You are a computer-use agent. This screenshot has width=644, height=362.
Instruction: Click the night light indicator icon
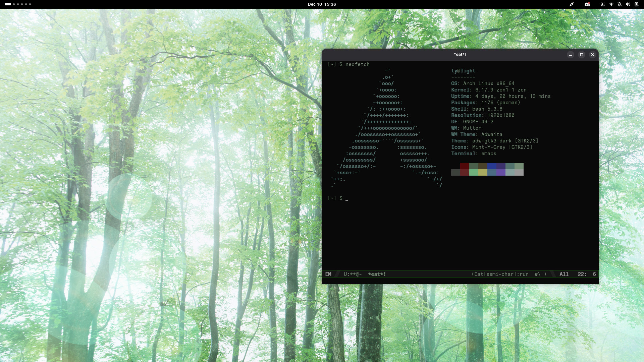tap(603, 4)
